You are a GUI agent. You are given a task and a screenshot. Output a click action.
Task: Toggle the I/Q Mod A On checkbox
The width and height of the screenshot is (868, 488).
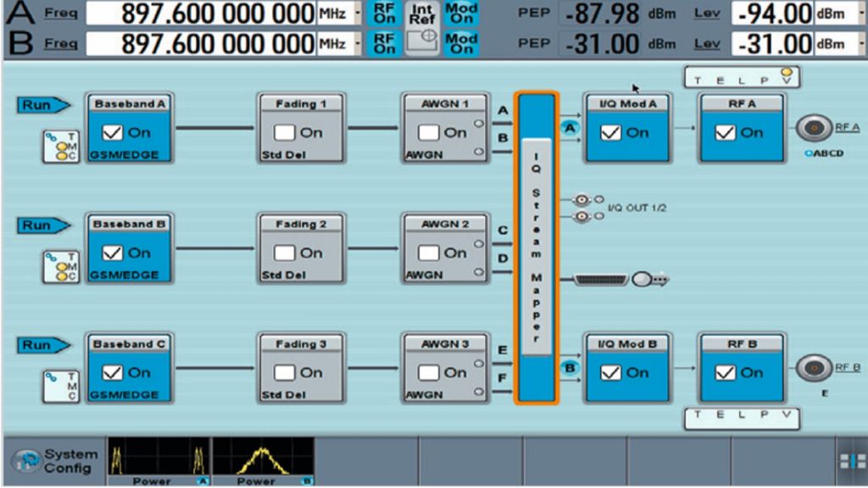point(610,133)
